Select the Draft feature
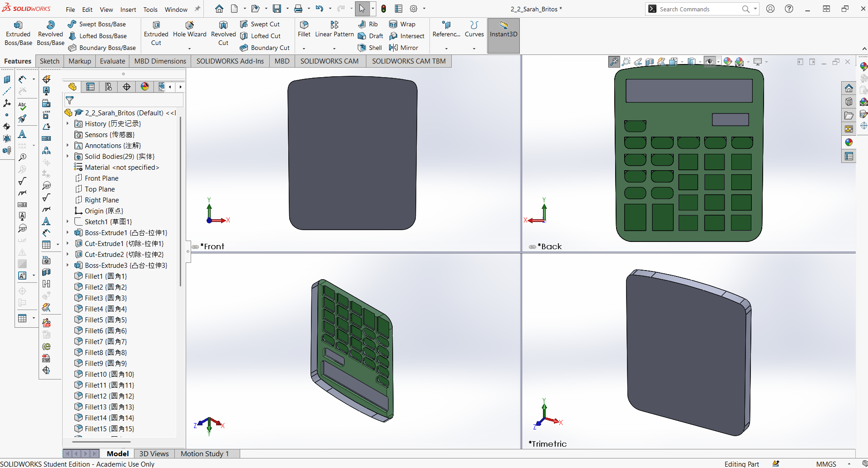The height and width of the screenshot is (468, 868). (371, 36)
